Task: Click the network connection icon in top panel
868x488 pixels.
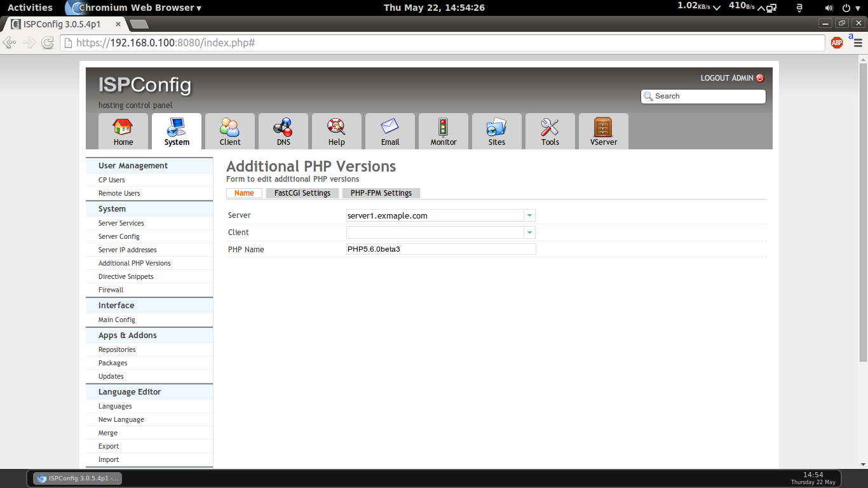Action: click(x=771, y=8)
